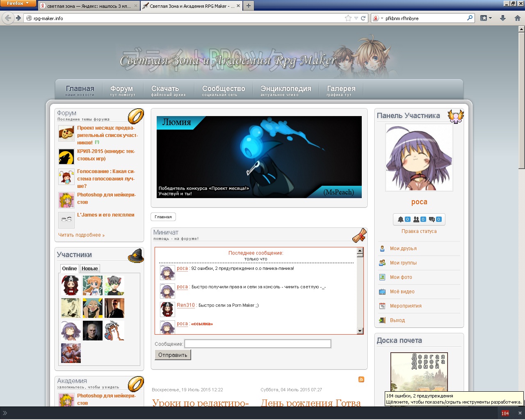Screen dimensions: 525x420
Task: Open the URL history dropdown arrow
Action: [x=356, y=18]
